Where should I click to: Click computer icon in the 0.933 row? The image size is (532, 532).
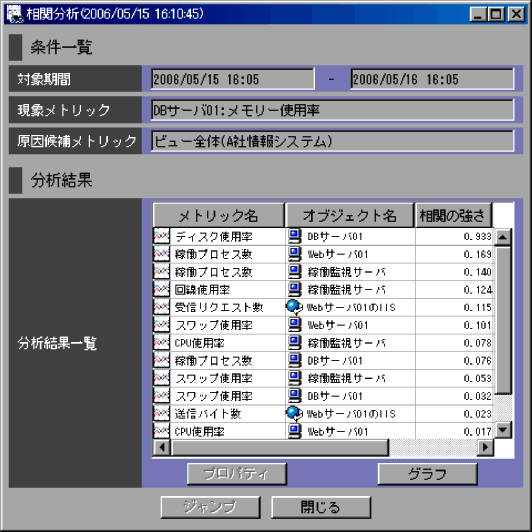click(294, 236)
